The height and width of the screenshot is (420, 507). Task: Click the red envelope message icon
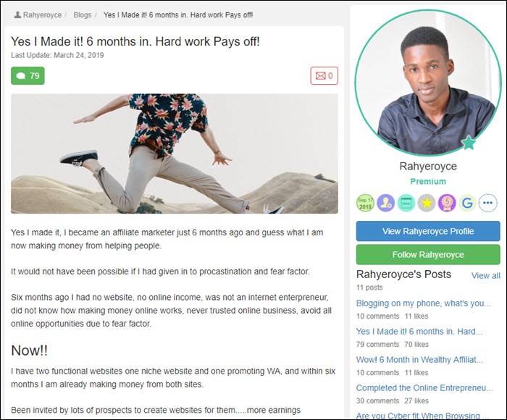(x=324, y=75)
